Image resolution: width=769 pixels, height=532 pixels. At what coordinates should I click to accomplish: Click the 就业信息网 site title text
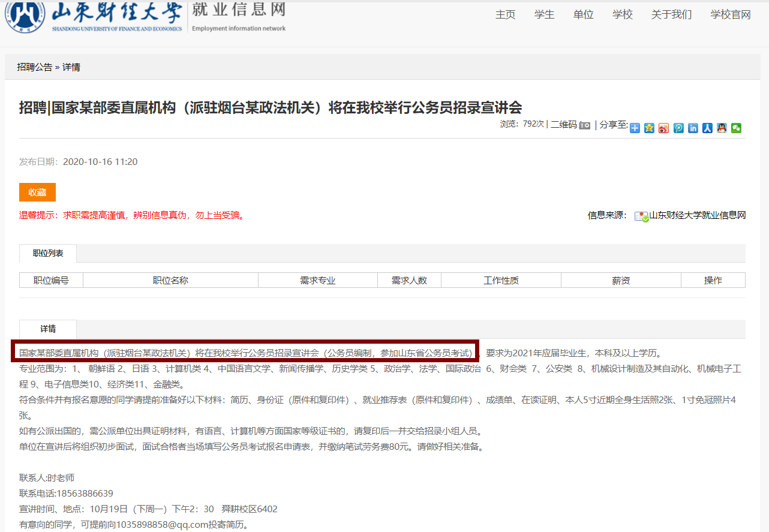point(239,10)
